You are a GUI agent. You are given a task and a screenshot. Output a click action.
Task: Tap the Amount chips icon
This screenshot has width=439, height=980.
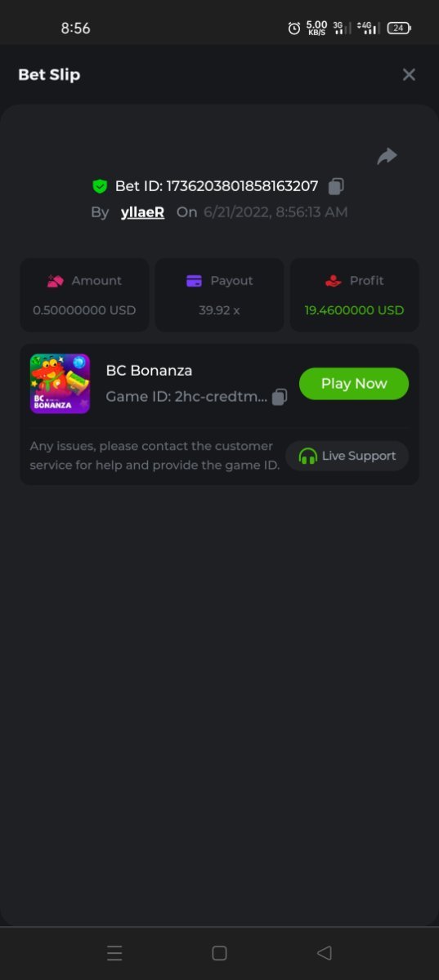(56, 281)
